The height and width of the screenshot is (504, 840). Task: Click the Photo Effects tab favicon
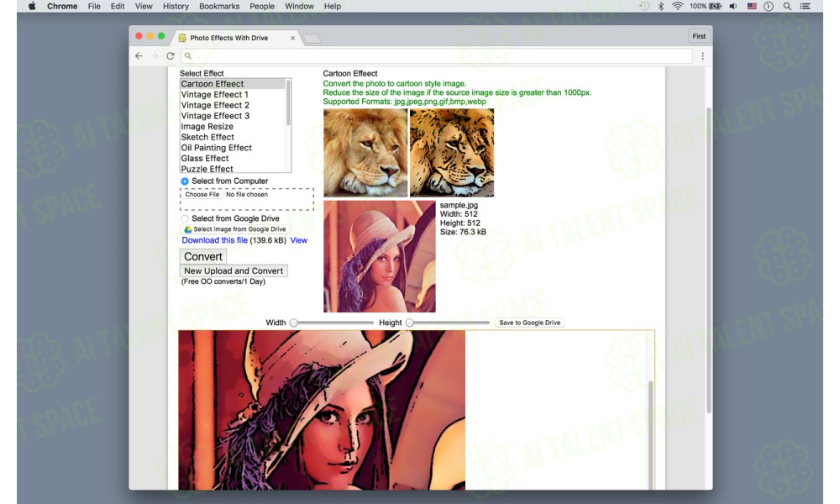point(182,38)
